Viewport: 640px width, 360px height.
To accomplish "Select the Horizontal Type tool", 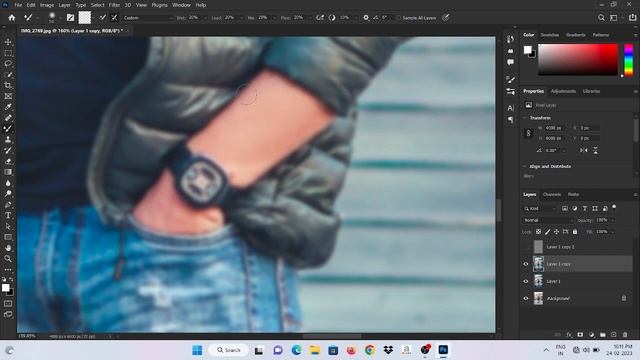I will (8, 215).
